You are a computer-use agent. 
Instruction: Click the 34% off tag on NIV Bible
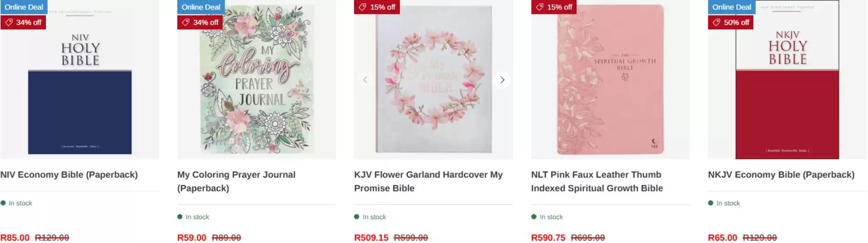(x=23, y=22)
